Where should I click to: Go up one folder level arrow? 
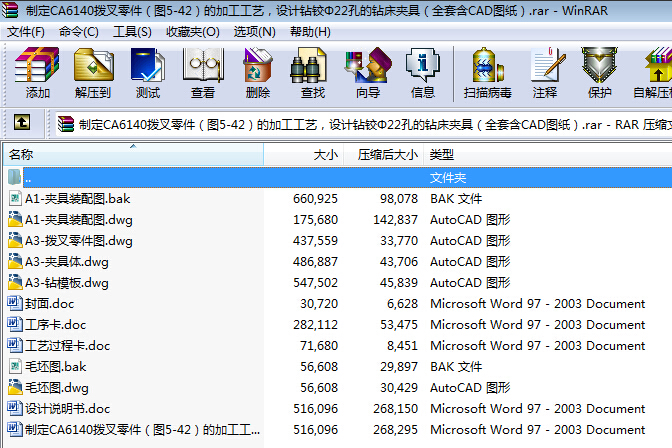[x=22, y=122]
